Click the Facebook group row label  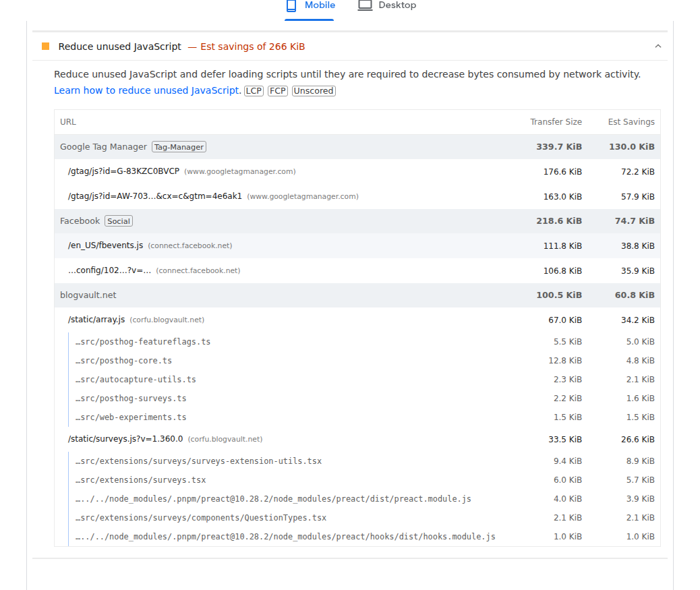pyautogui.click(x=80, y=221)
